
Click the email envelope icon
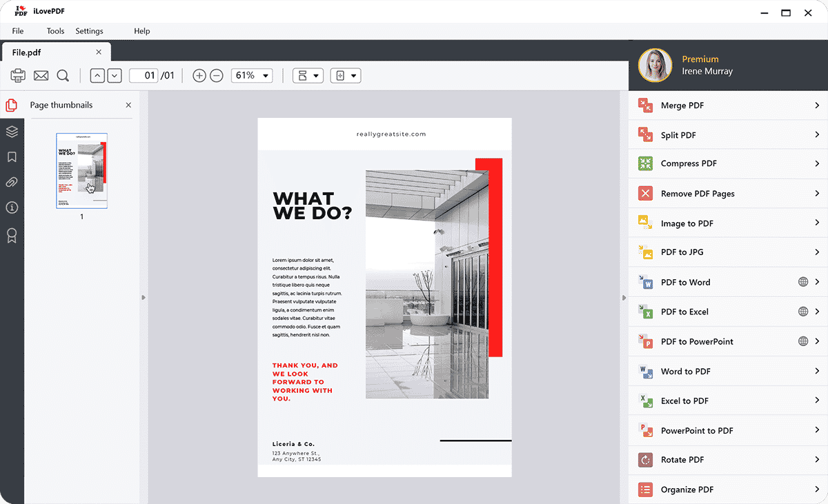click(x=41, y=76)
